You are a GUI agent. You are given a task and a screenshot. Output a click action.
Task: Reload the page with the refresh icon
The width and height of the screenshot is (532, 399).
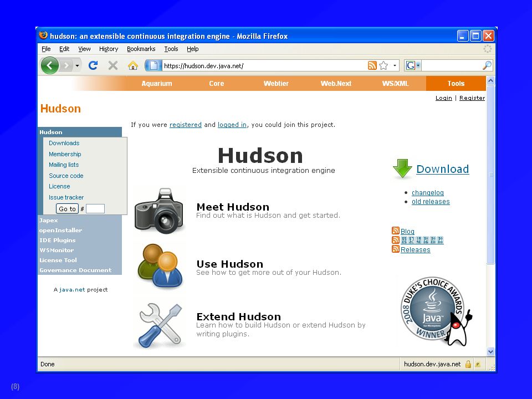pos(93,65)
